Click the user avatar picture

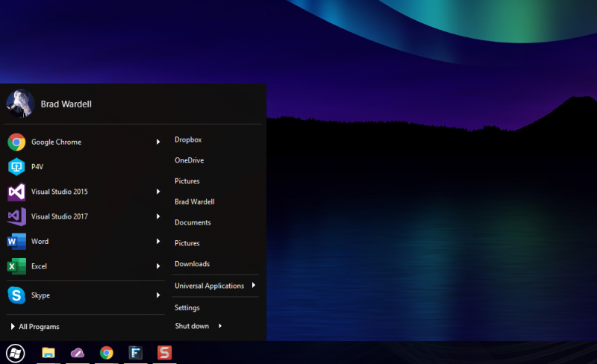[x=20, y=104]
